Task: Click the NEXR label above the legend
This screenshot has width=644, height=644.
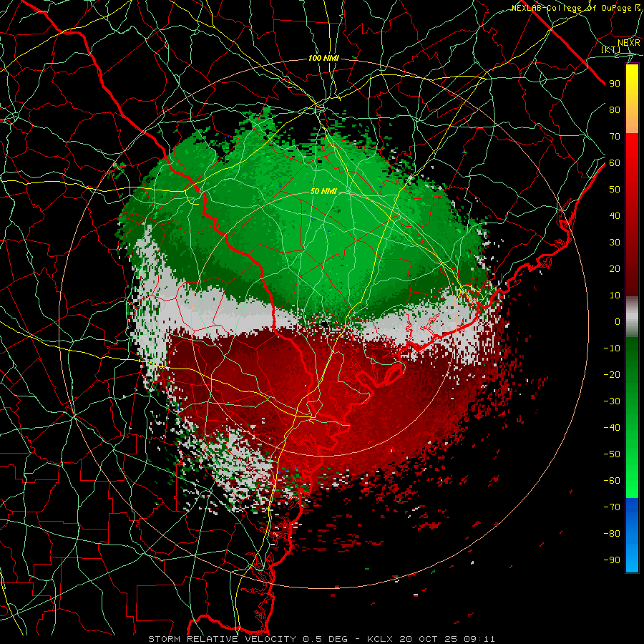Action: click(x=629, y=43)
